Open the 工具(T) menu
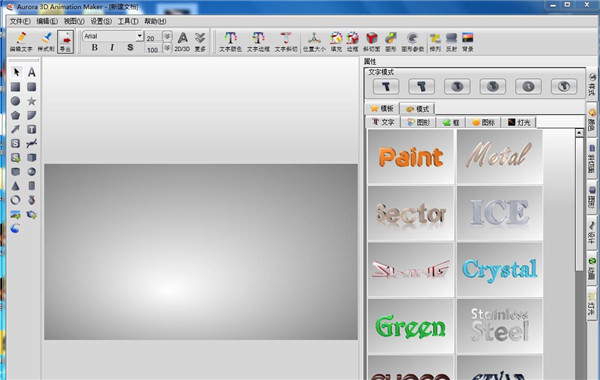Viewport: 600px width, 380px height. [x=128, y=21]
